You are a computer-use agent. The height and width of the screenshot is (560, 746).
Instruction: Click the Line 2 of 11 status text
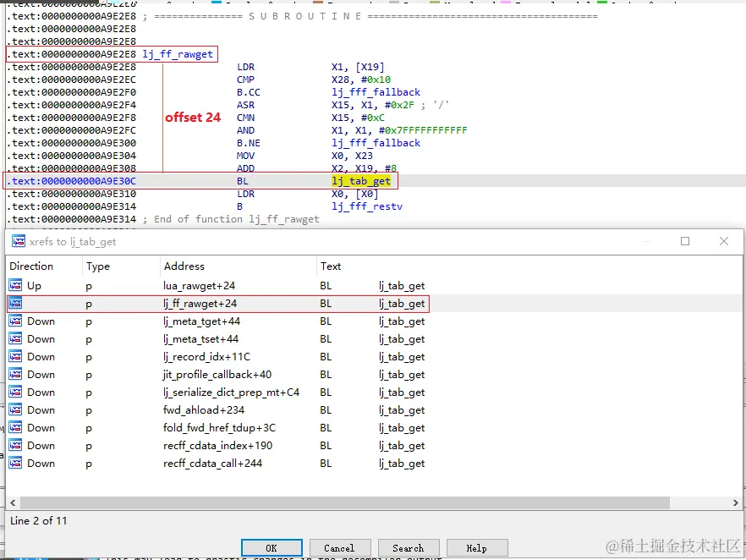coord(39,520)
